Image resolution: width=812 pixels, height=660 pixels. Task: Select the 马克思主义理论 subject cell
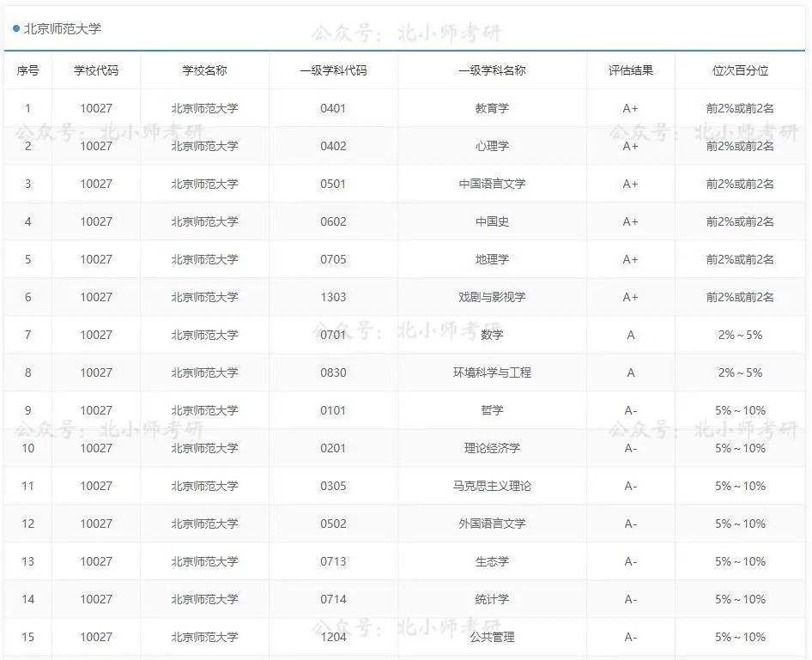click(492, 486)
